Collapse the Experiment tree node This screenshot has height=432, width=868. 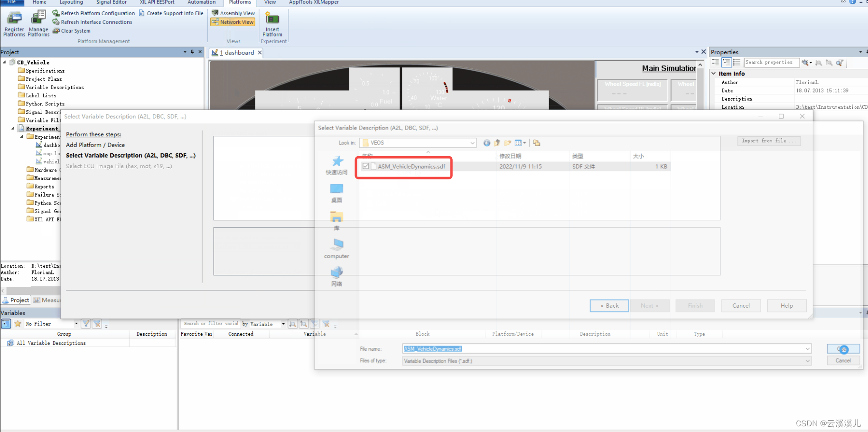pos(13,128)
